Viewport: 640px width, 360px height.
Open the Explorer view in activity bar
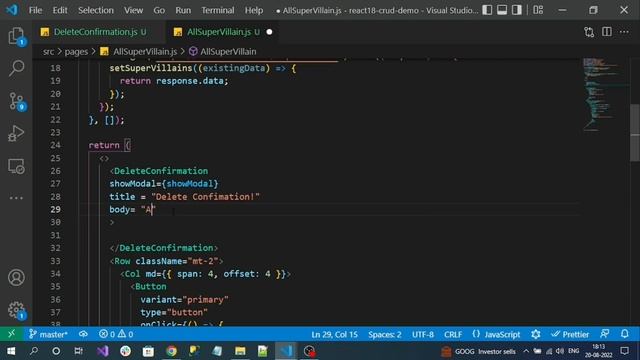(16, 36)
